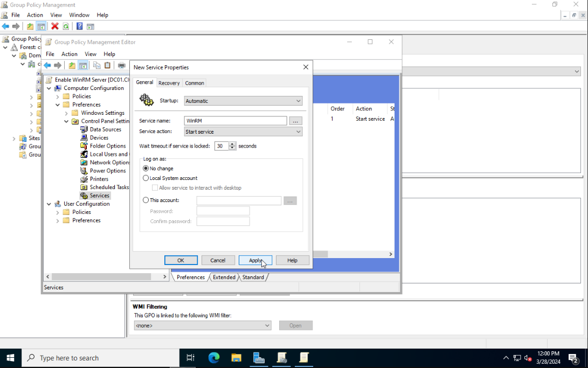
Task: Open Startup dropdown set to Automatic
Action: click(243, 101)
